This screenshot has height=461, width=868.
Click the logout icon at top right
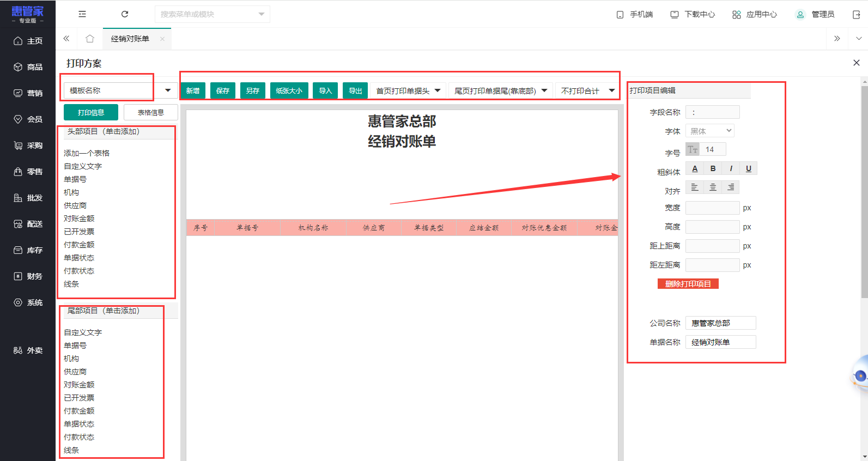tap(857, 15)
